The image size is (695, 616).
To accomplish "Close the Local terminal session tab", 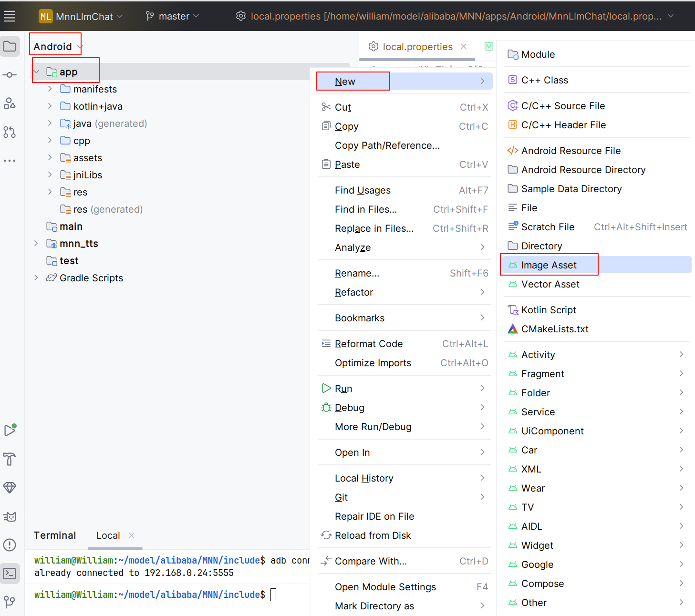I will click(x=132, y=535).
